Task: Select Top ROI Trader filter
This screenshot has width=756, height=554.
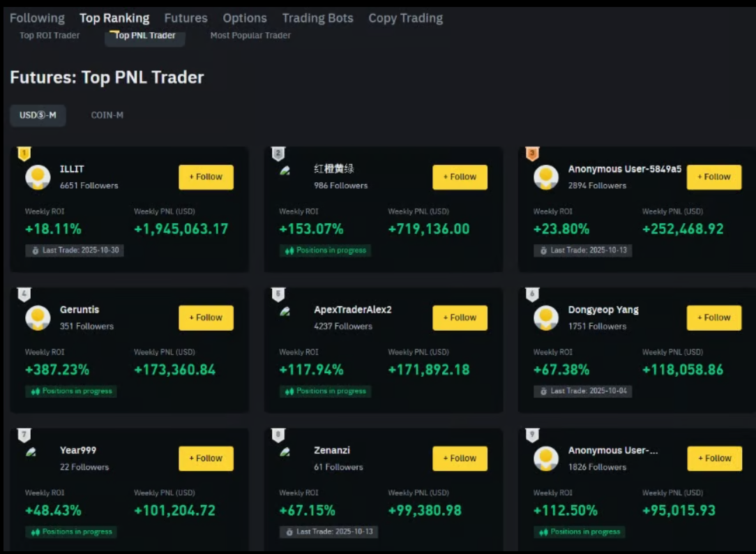Action: (x=50, y=36)
